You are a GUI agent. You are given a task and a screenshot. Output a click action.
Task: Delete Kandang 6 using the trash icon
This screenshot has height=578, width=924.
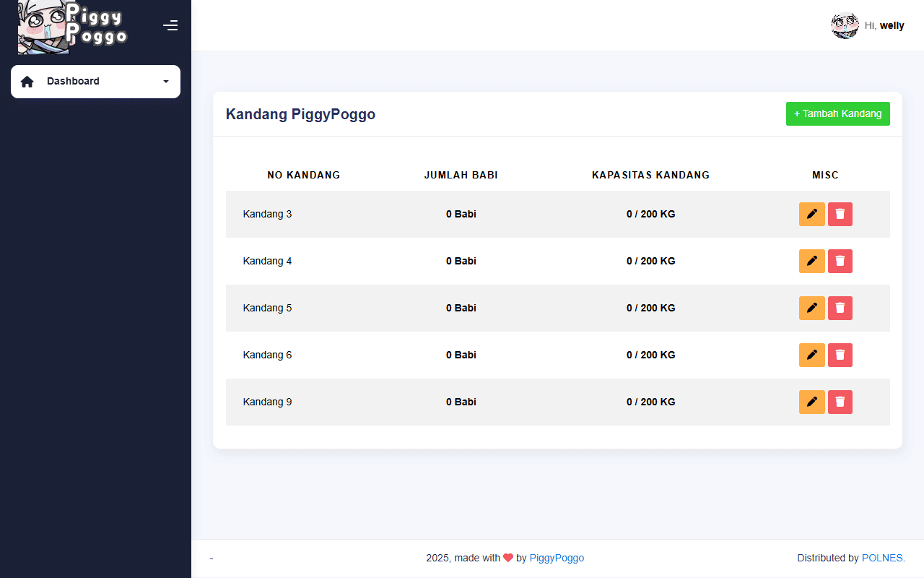pos(840,355)
